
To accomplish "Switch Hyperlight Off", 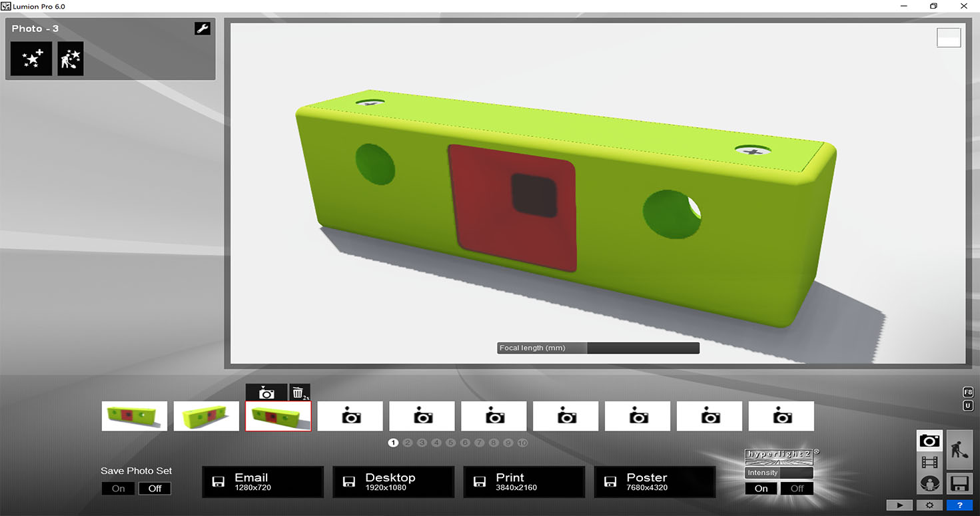I will 797,488.
